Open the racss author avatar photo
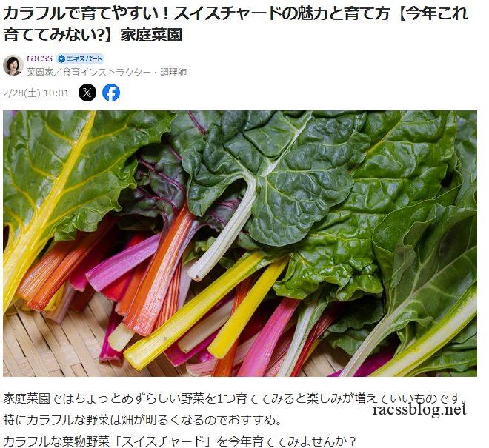489x448 pixels. [13, 65]
